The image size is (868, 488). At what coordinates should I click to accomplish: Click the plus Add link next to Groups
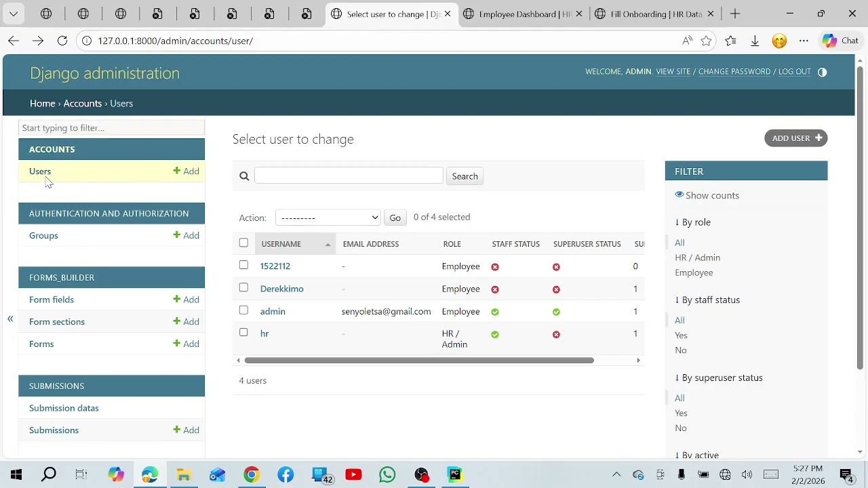click(x=186, y=235)
